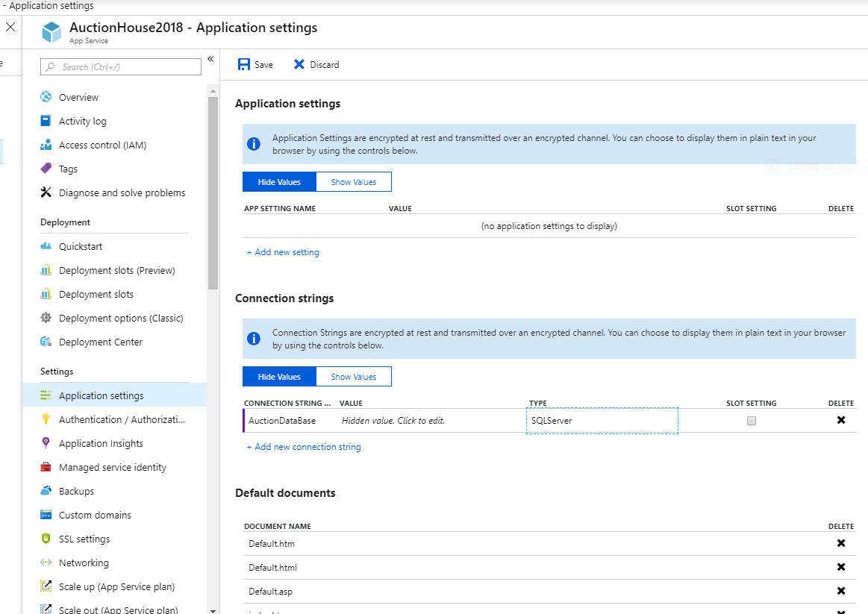Click the Custom domains icon
The image size is (868, 614).
pyautogui.click(x=46, y=515)
